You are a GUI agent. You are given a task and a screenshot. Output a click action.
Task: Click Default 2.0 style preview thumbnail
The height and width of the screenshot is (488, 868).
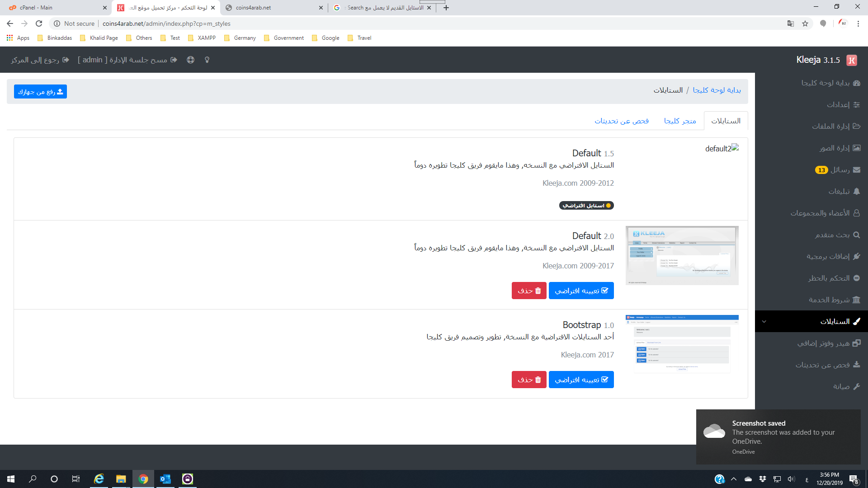pyautogui.click(x=682, y=255)
